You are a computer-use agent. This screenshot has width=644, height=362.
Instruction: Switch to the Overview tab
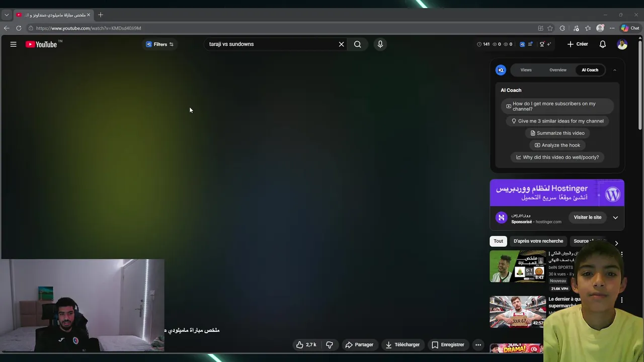[x=558, y=70]
